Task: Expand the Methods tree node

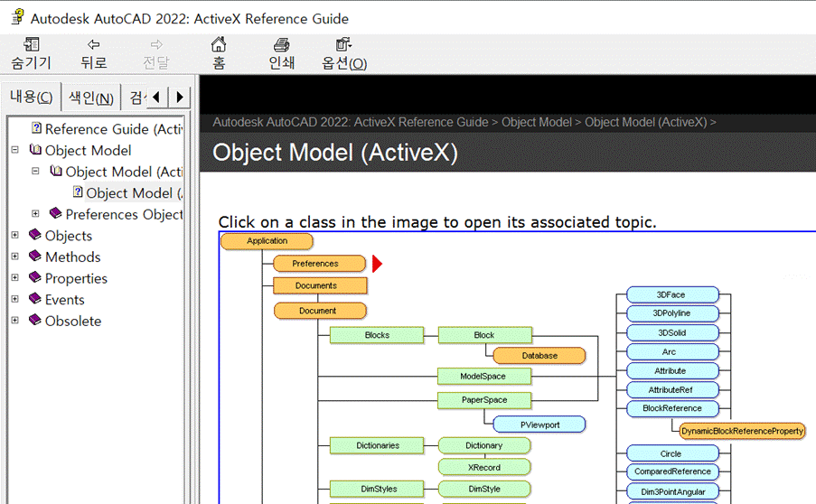Action: [x=15, y=257]
